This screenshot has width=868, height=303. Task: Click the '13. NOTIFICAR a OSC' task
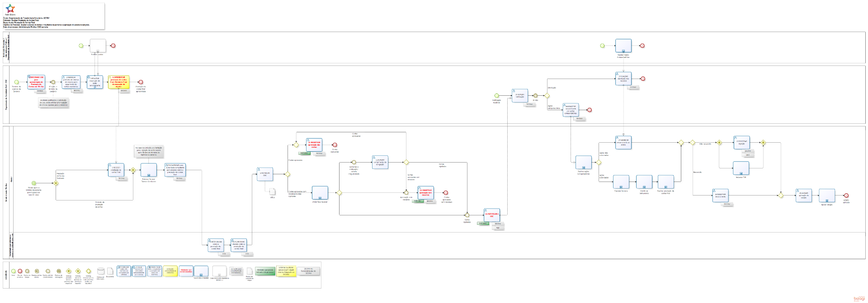point(491,215)
